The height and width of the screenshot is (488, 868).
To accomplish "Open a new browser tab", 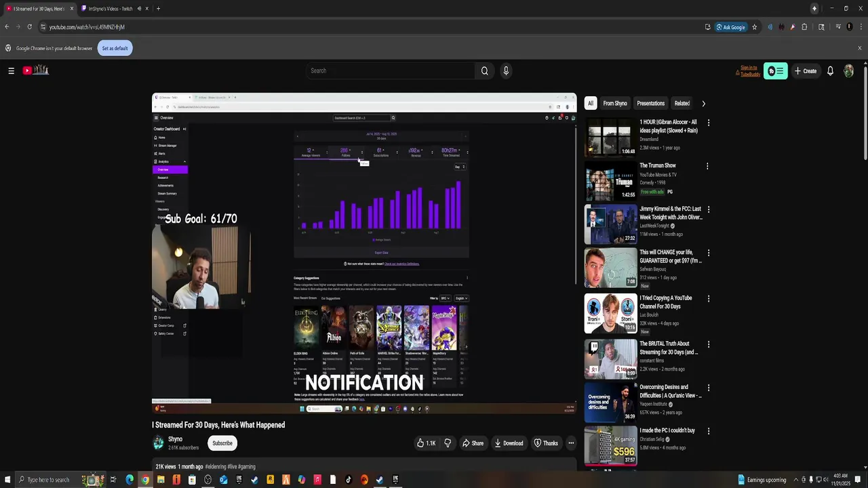I will pos(158,9).
